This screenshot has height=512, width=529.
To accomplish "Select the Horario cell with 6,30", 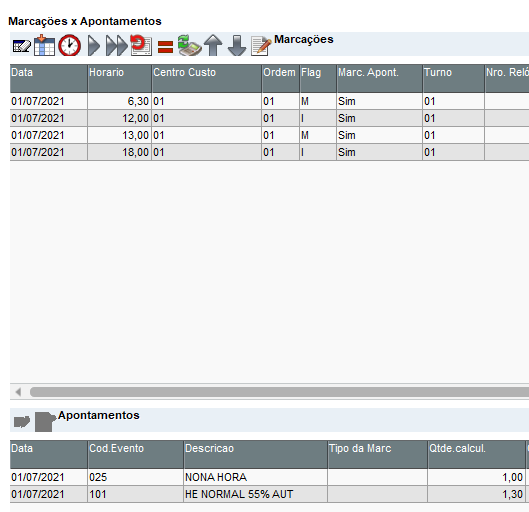I will [x=119, y=101].
